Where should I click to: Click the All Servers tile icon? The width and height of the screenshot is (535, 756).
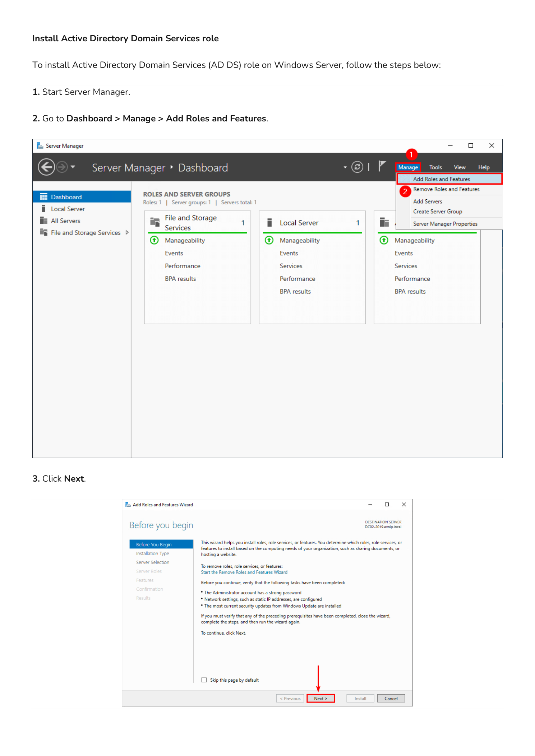click(x=384, y=222)
